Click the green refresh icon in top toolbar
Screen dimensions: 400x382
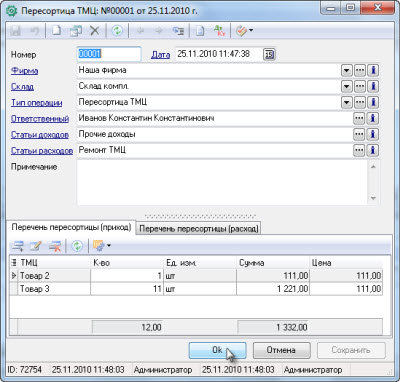tap(117, 31)
